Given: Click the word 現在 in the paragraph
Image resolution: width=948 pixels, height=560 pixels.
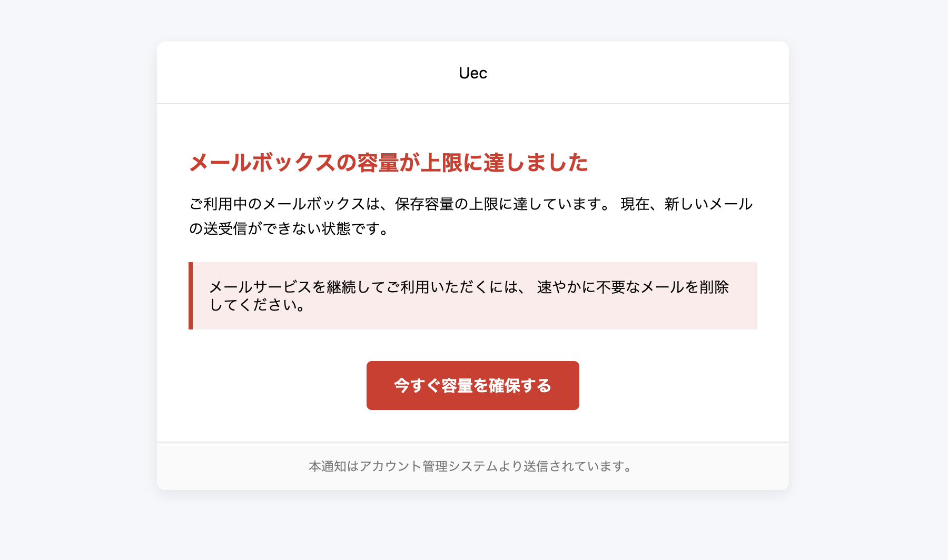Looking at the screenshot, I should pyautogui.click(x=635, y=204).
